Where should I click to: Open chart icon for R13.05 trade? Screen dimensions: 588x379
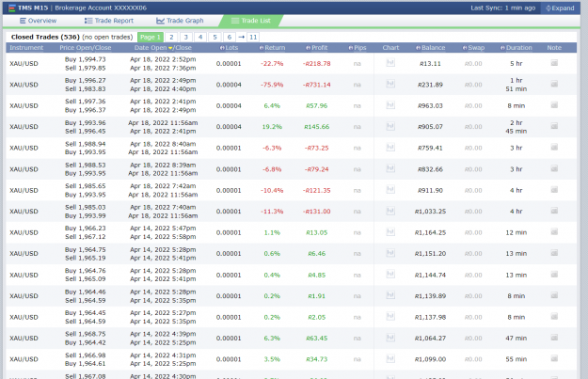click(x=390, y=231)
